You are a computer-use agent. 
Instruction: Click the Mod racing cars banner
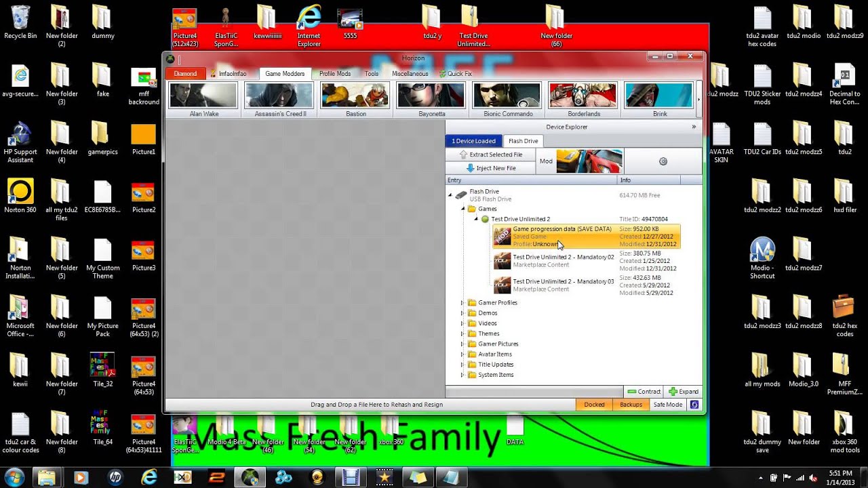pos(589,161)
